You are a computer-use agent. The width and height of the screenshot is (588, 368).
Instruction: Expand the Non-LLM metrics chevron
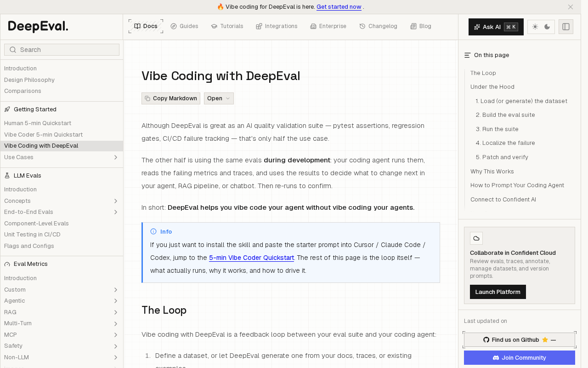116,357
